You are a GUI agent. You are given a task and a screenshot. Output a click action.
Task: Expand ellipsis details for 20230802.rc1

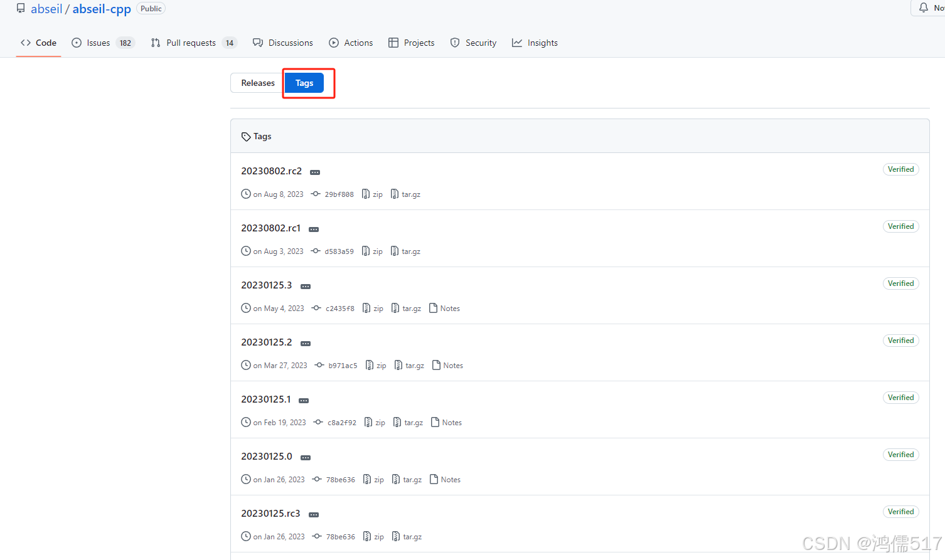click(314, 229)
